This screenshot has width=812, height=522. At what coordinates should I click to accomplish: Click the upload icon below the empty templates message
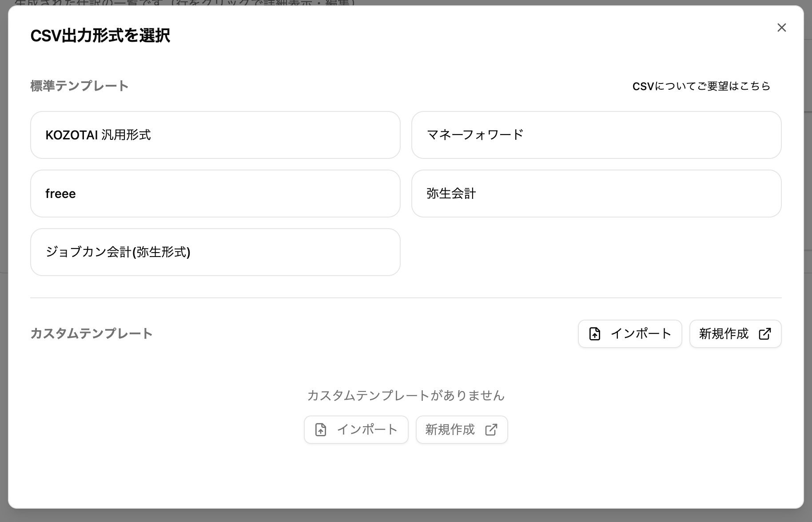321,430
